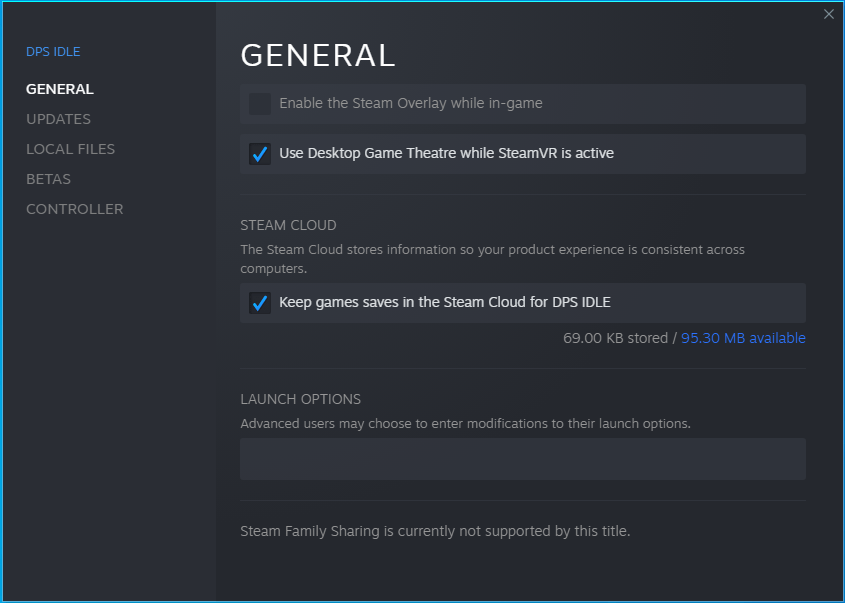Image resolution: width=845 pixels, height=603 pixels.
Task: Click the "Keep games saves in the Steam Cloud" label
Action: [444, 302]
